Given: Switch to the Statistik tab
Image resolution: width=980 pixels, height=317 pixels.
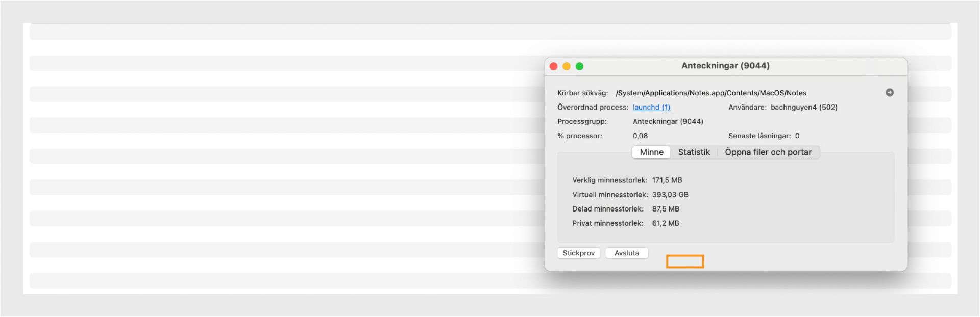Looking at the screenshot, I should pyautogui.click(x=694, y=152).
